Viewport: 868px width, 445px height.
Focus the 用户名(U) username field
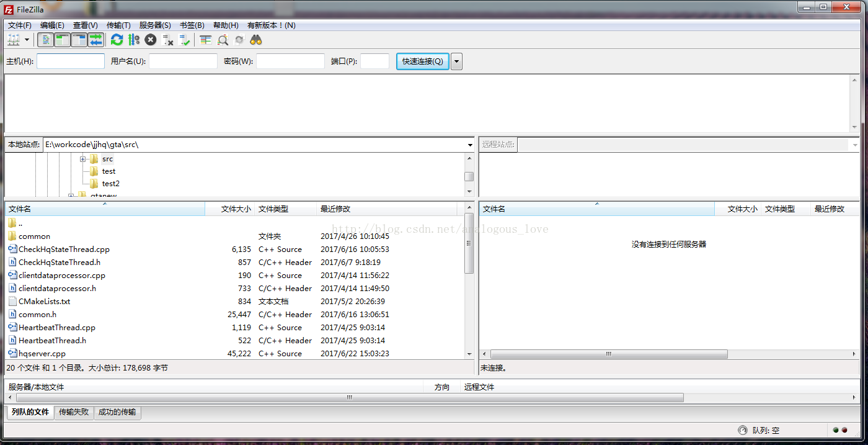click(183, 61)
